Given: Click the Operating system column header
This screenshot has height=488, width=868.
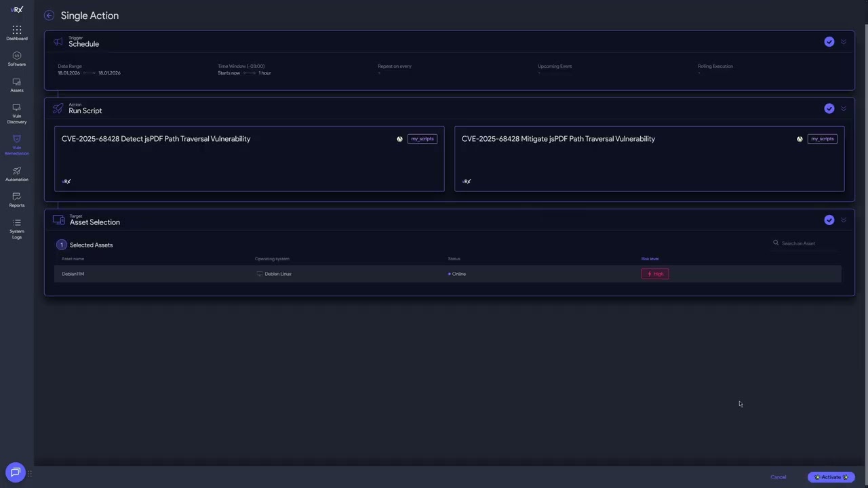Looking at the screenshot, I should click(x=272, y=259).
